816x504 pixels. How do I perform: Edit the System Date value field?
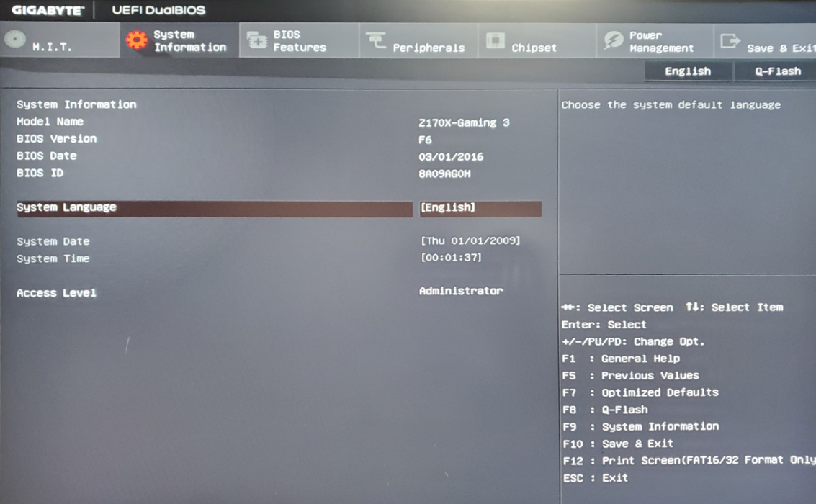tap(470, 240)
